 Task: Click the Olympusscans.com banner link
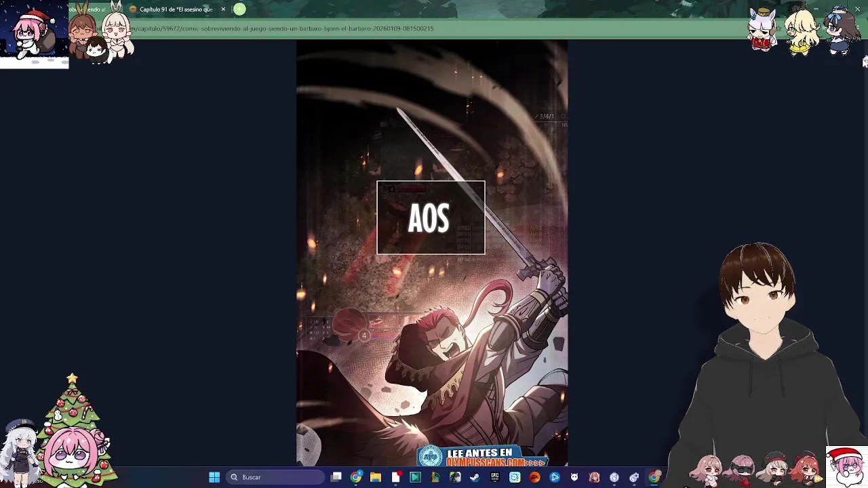(483, 457)
